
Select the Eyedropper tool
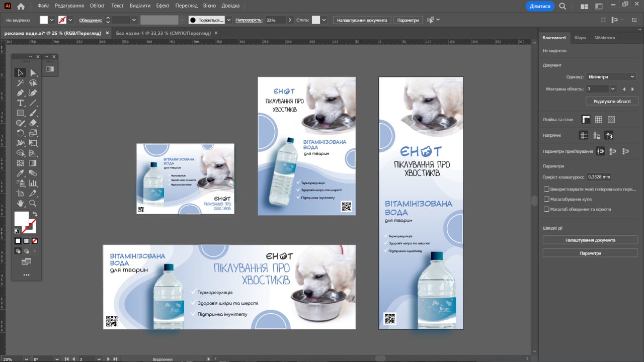click(20, 173)
